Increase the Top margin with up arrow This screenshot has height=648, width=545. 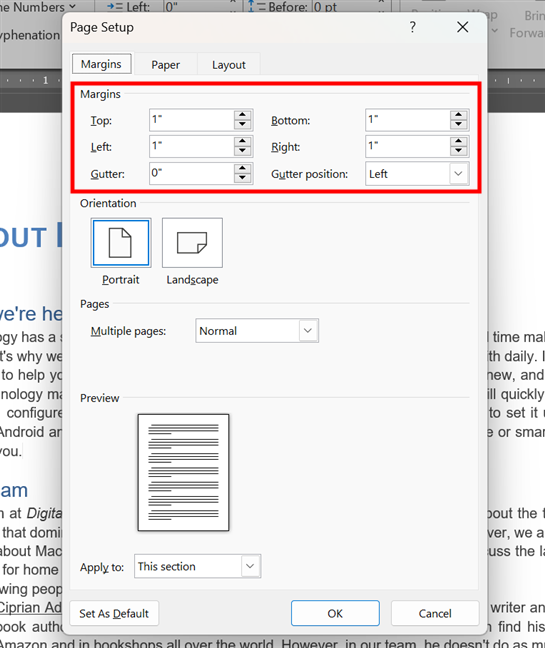pos(243,115)
